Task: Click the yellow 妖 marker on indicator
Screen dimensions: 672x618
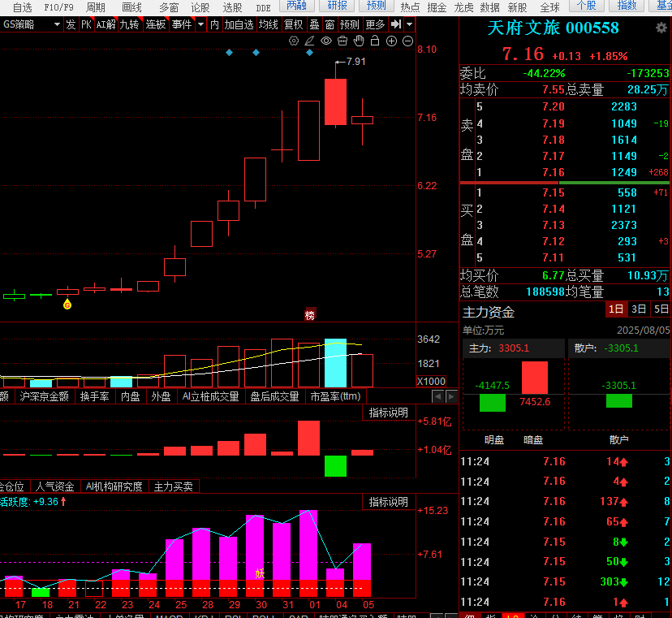Action: tap(260, 573)
